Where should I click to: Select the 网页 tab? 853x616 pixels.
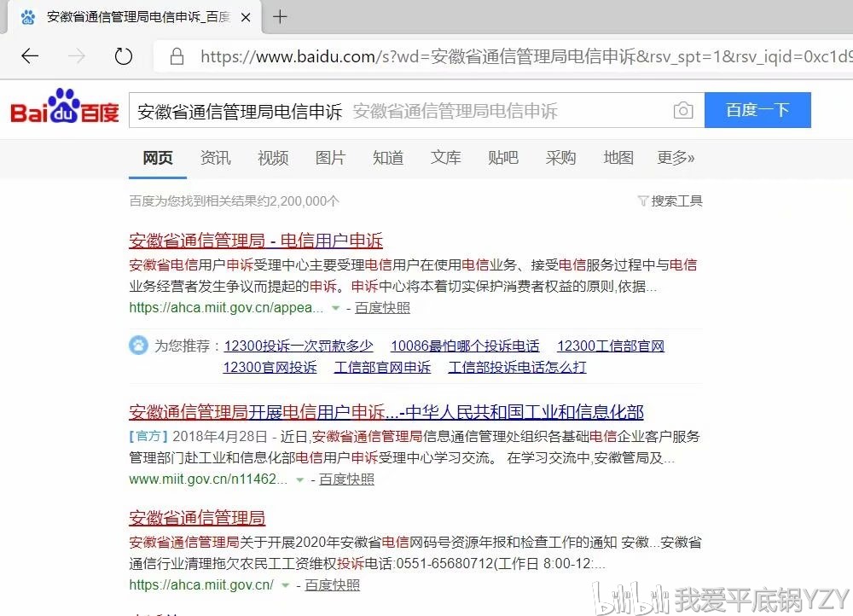pos(158,158)
